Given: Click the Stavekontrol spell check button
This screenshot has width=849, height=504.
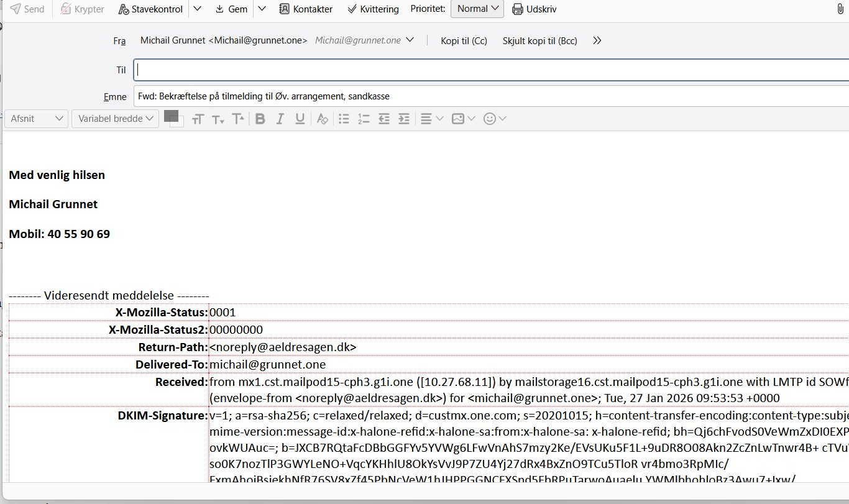Looking at the screenshot, I should click(x=150, y=9).
